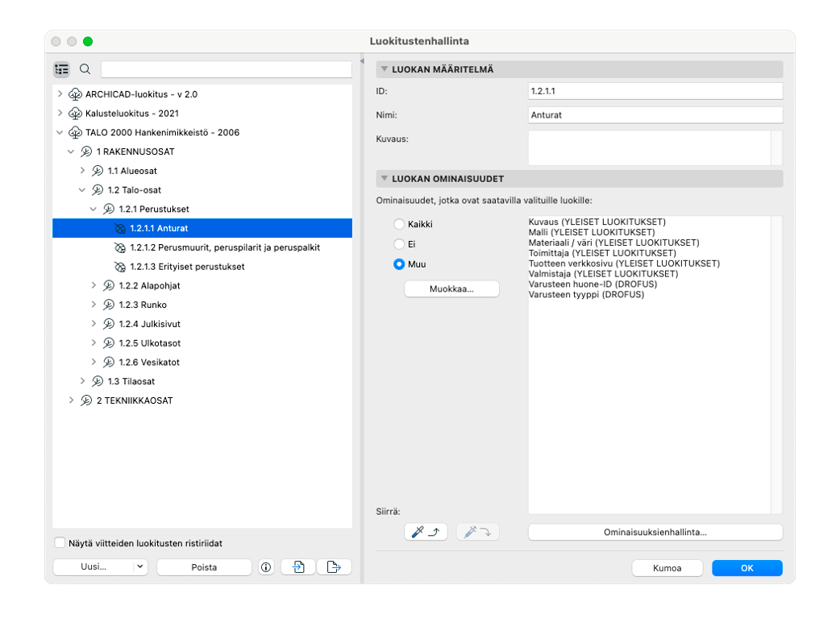Click the 1.2 Talo-osat class icon
The width and height of the screenshot is (840, 643).
point(98,190)
